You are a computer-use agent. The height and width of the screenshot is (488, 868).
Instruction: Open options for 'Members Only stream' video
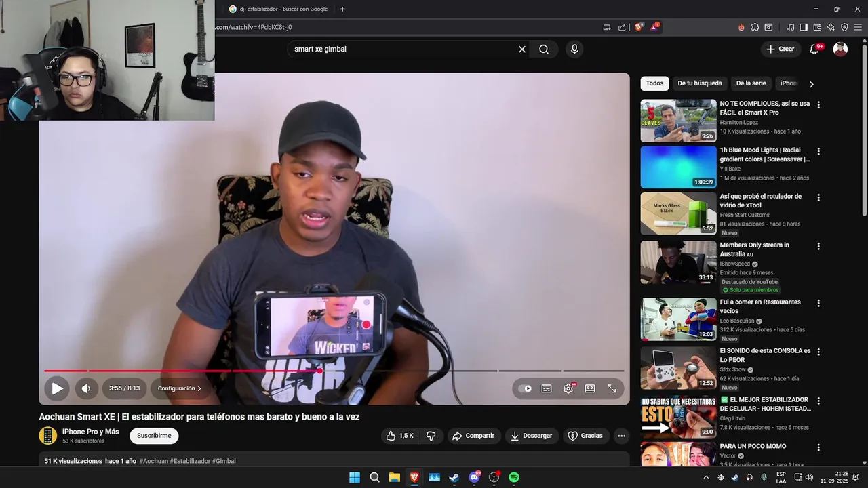click(818, 246)
